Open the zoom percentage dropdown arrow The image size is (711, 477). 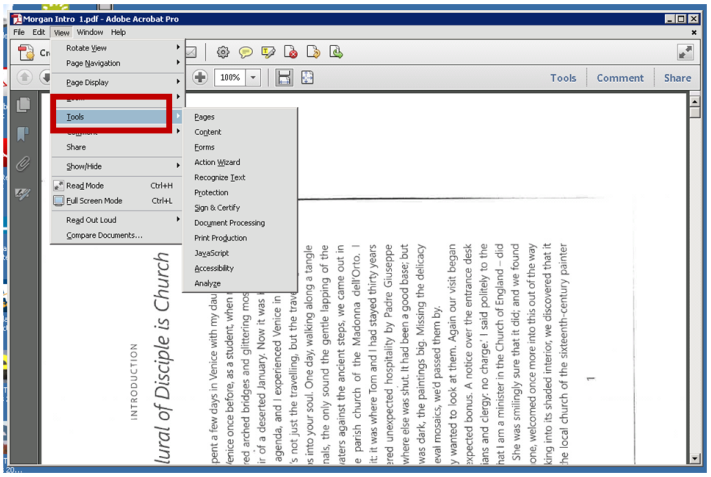coord(254,77)
